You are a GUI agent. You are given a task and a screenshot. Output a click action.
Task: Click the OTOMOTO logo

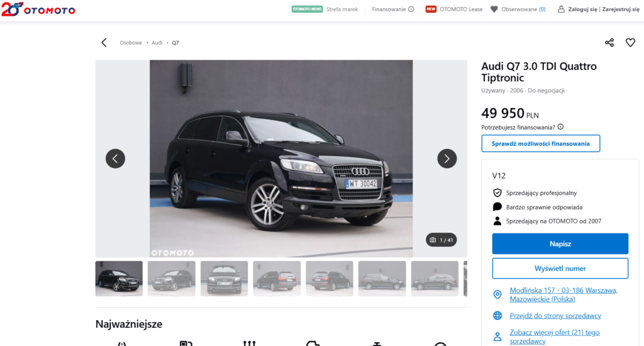tap(38, 9)
